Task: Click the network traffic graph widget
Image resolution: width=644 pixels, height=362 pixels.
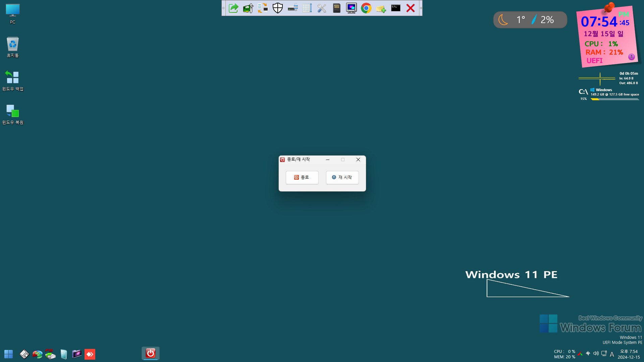Action: [x=597, y=78]
